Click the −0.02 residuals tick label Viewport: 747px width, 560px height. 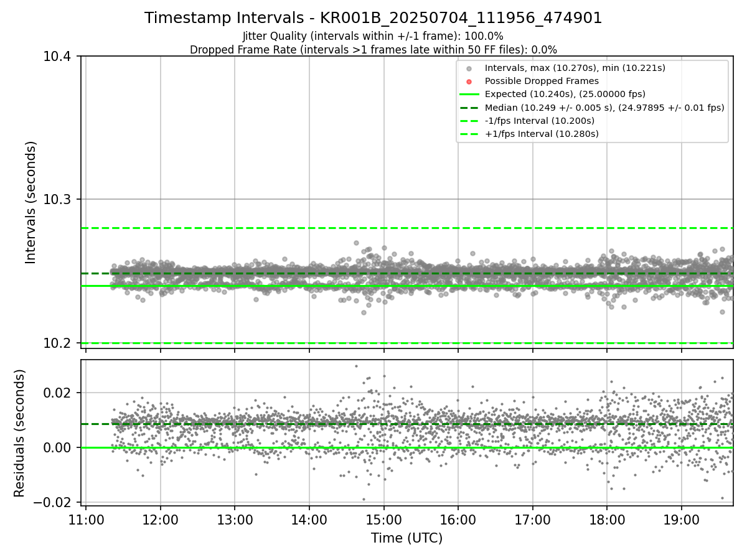tap(54, 502)
